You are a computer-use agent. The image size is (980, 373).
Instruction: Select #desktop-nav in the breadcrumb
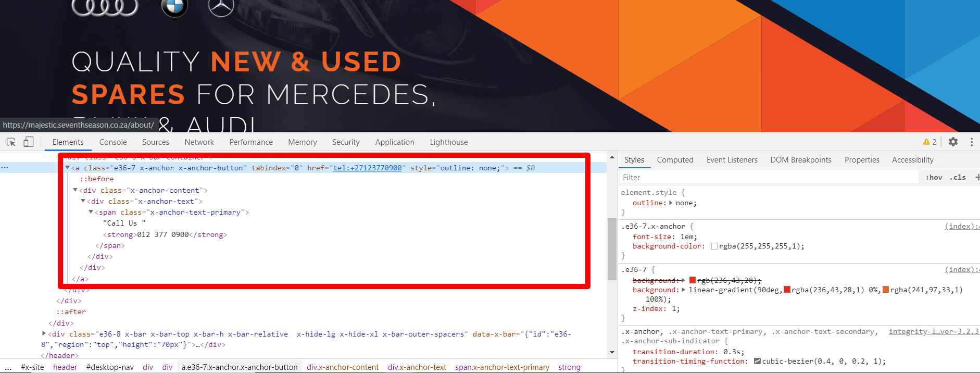110,367
